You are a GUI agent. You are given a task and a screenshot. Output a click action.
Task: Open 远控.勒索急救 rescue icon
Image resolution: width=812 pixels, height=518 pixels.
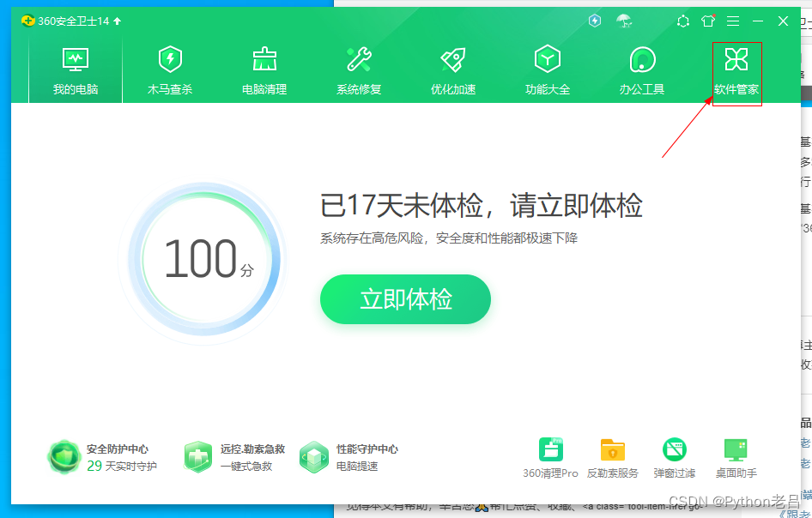[197, 457]
